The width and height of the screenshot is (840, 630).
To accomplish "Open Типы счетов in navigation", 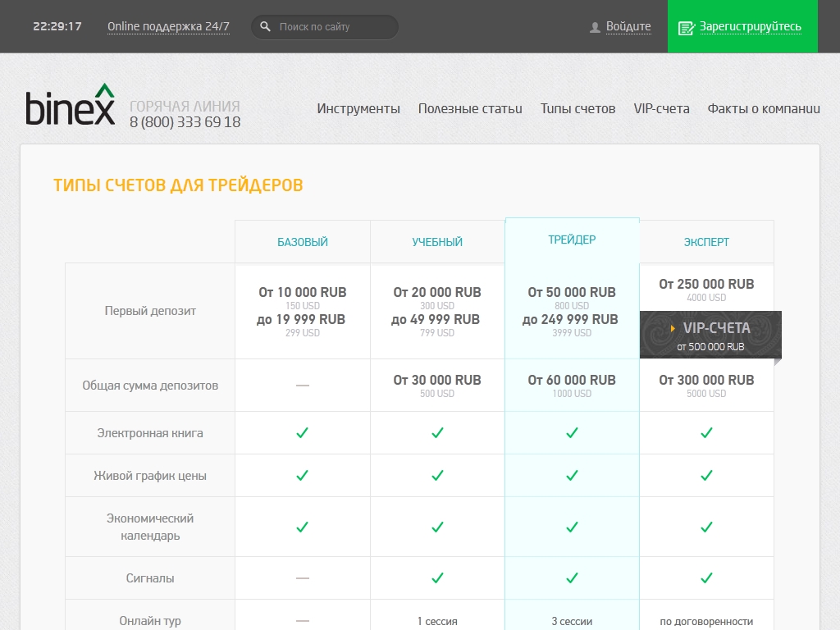I will [x=577, y=108].
